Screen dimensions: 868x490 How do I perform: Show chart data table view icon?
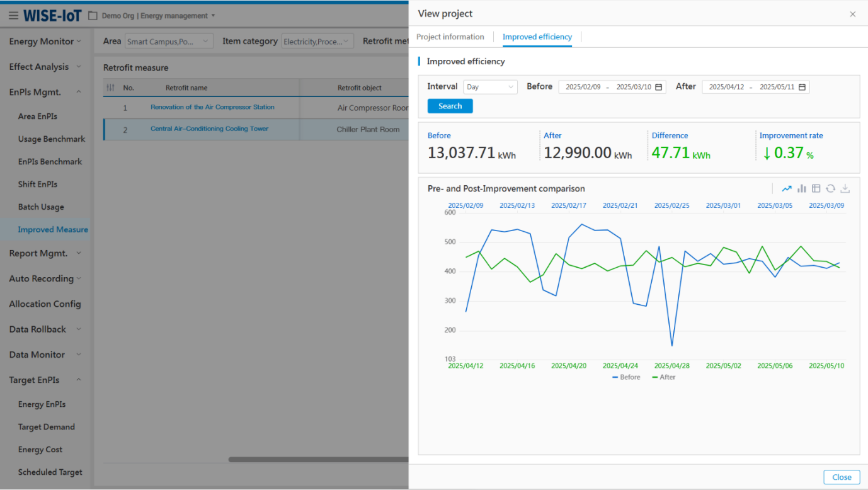pos(816,188)
